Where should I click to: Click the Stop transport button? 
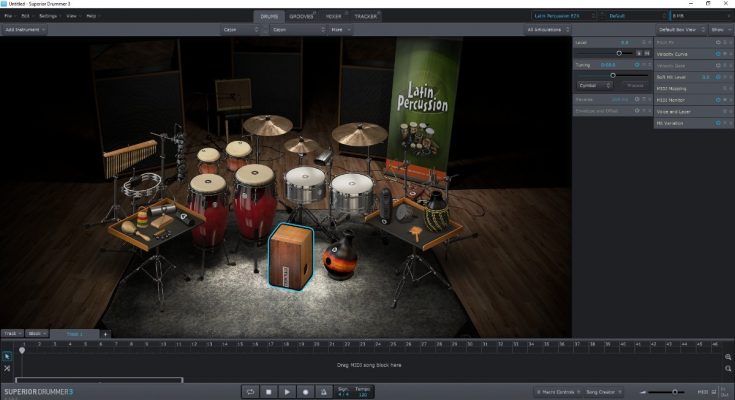point(268,392)
